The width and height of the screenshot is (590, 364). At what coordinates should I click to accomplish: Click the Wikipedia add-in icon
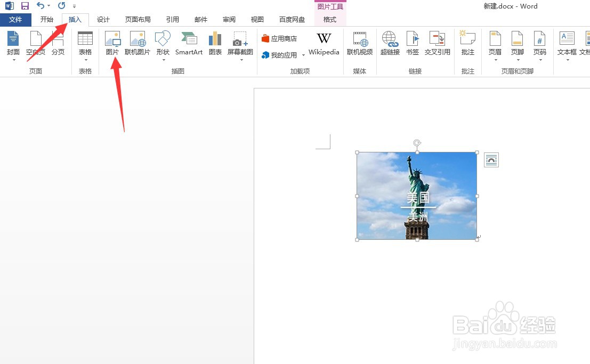pos(324,43)
